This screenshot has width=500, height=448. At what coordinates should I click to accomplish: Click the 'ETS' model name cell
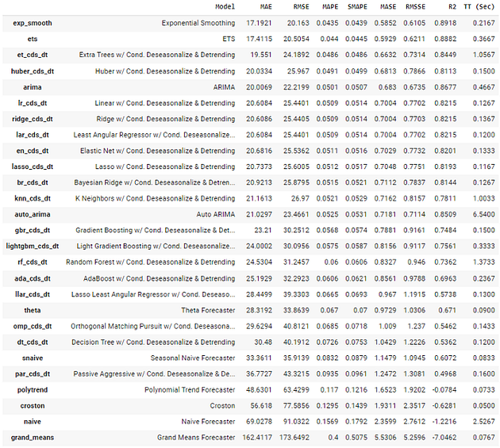pyautogui.click(x=229, y=39)
